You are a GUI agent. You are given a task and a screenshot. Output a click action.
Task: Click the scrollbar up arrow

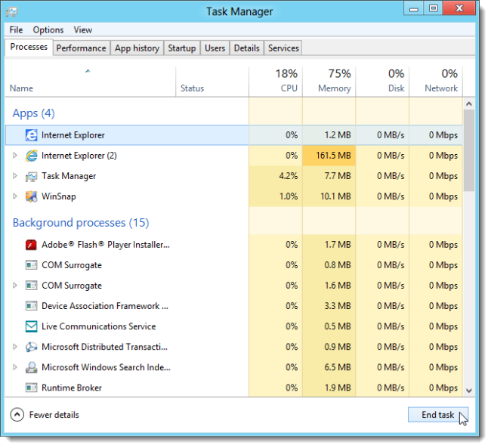469,104
